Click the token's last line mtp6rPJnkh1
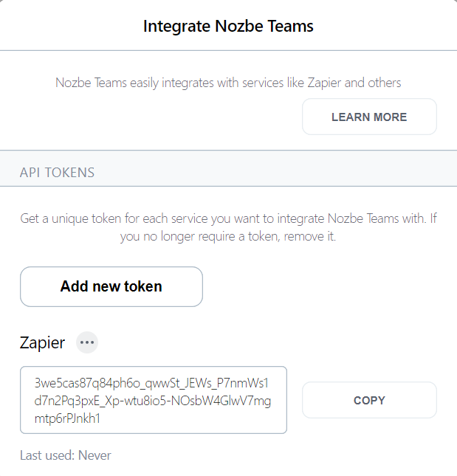This screenshot has height=476, width=457. tap(67, 418)
